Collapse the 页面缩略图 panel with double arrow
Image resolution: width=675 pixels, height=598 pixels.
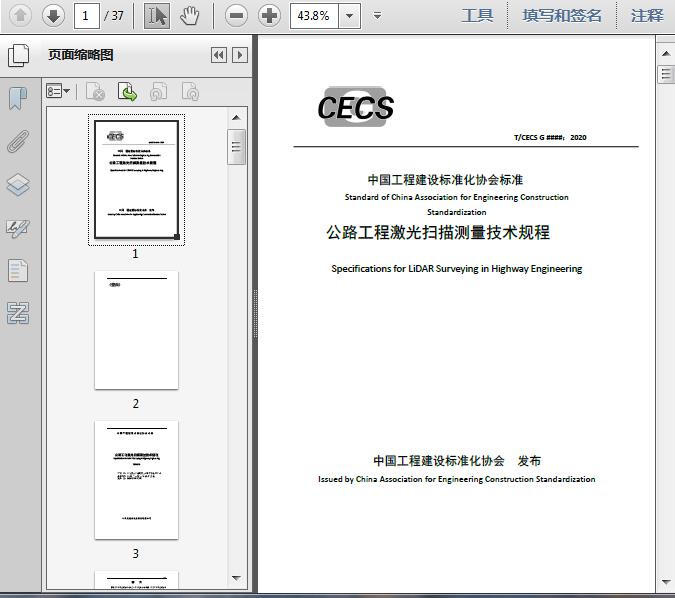click(219, 55)
